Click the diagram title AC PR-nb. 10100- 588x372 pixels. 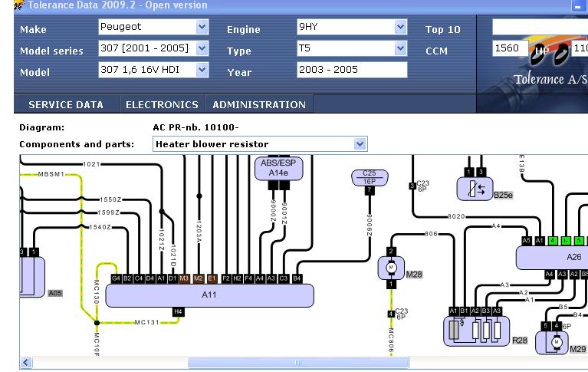pyautogui.click(x=195, y=127)
